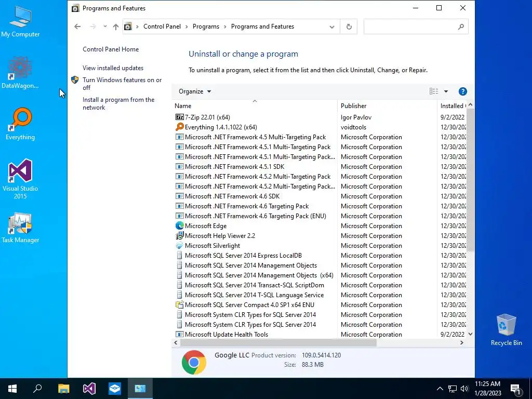Select the 7-Zip 22.01 program icon

tap(179, 117)
